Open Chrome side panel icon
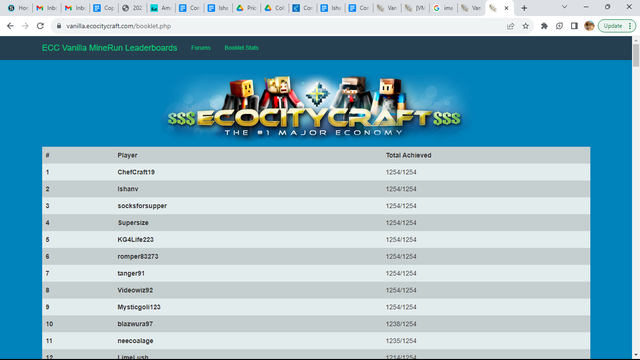This screenshot has height=360, width=640. point(574,26)
